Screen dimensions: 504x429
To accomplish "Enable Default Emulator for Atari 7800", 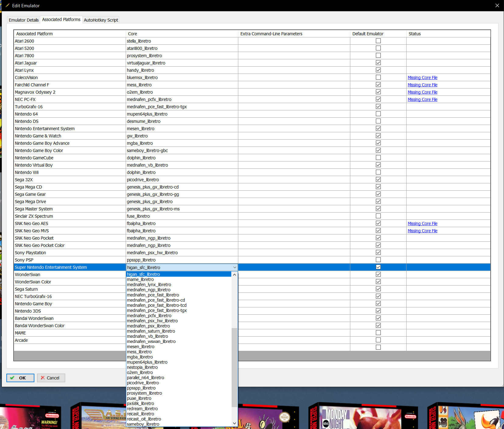I will click(x=378, y=55).
